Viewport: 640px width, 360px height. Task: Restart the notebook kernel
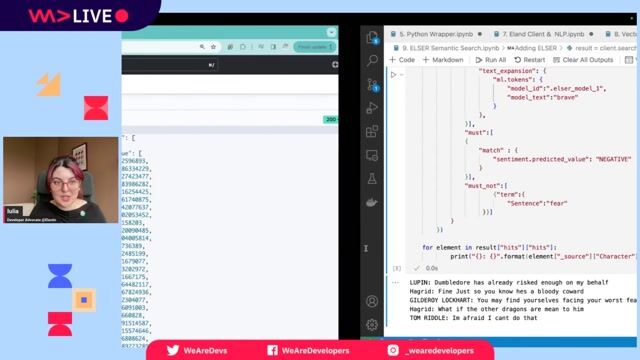point(530,60)
